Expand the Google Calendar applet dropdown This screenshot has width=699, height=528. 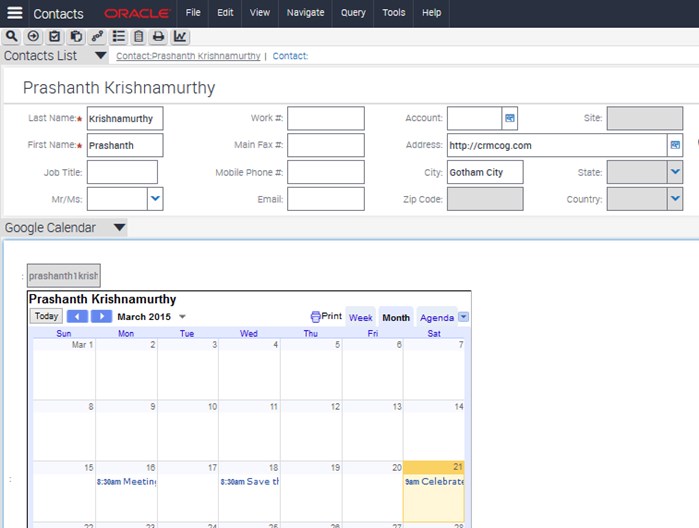[x=119, y=227]
